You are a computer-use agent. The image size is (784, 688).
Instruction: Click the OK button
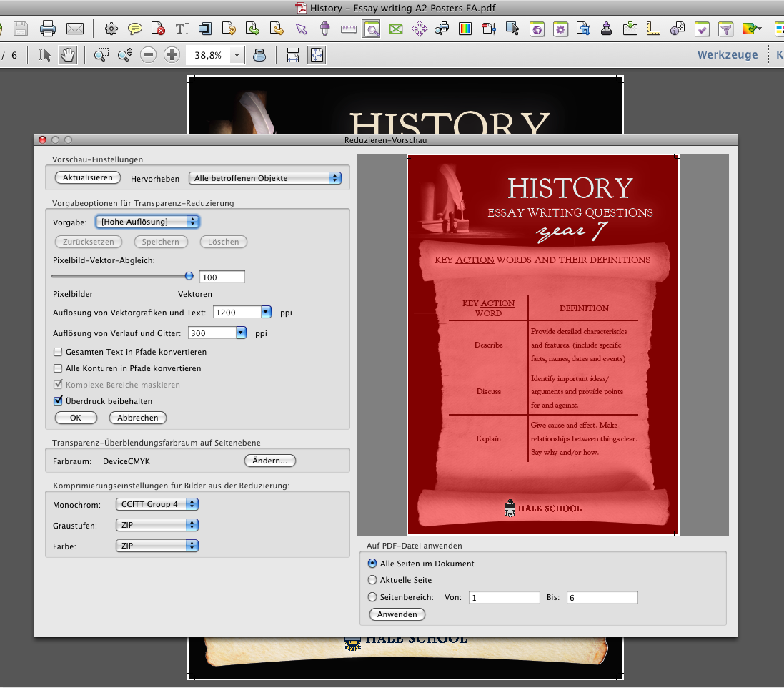point(76,418)
